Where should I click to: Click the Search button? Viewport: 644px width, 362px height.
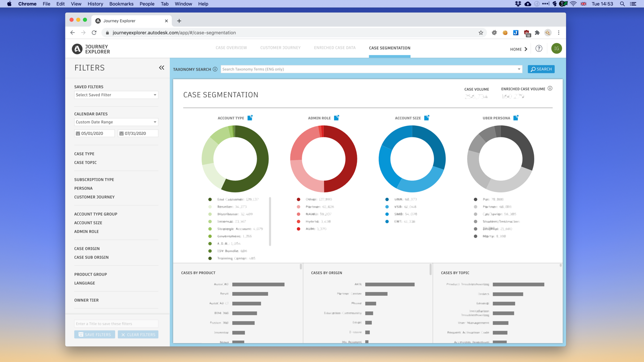(541, 69)
